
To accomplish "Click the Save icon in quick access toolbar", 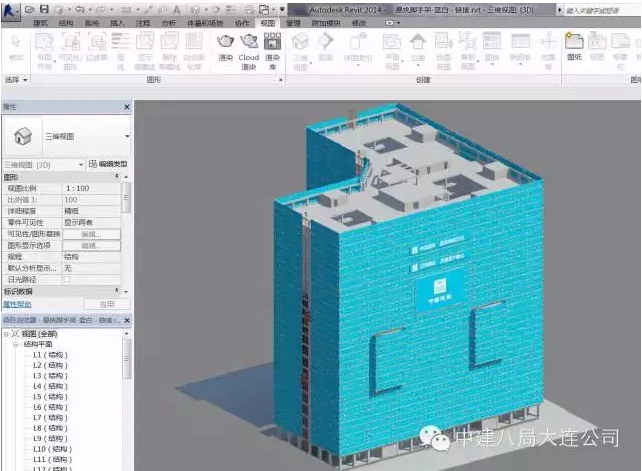I will [x=44, y=8].
